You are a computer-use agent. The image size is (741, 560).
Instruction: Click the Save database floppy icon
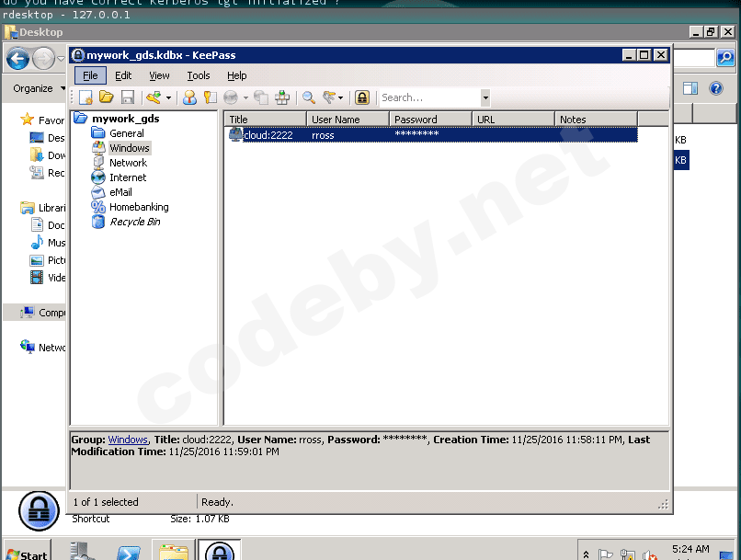click(x=127, y=97)
